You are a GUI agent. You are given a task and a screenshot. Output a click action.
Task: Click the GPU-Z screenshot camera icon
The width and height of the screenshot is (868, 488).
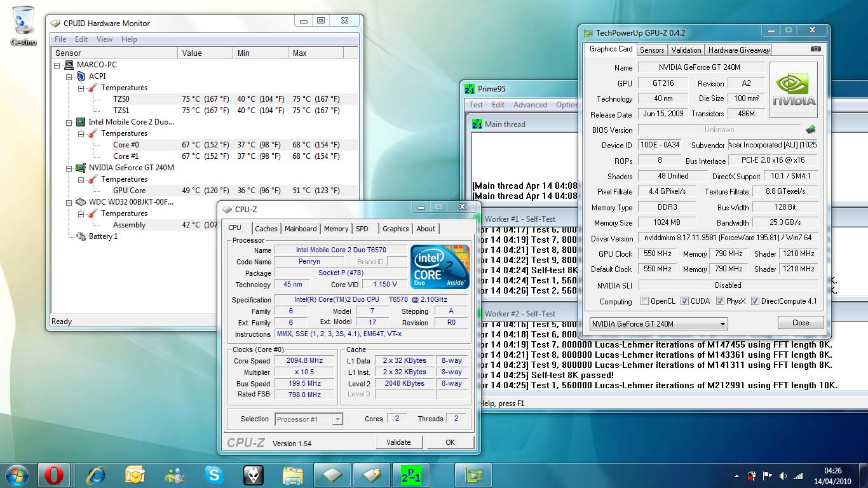pyautogui.click(x=816, y=49)
